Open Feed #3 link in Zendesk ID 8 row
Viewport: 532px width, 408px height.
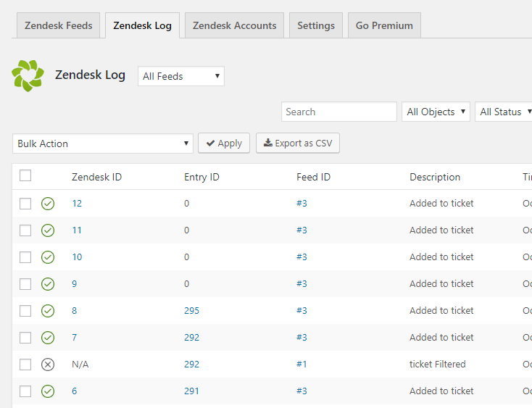point(302,310)
